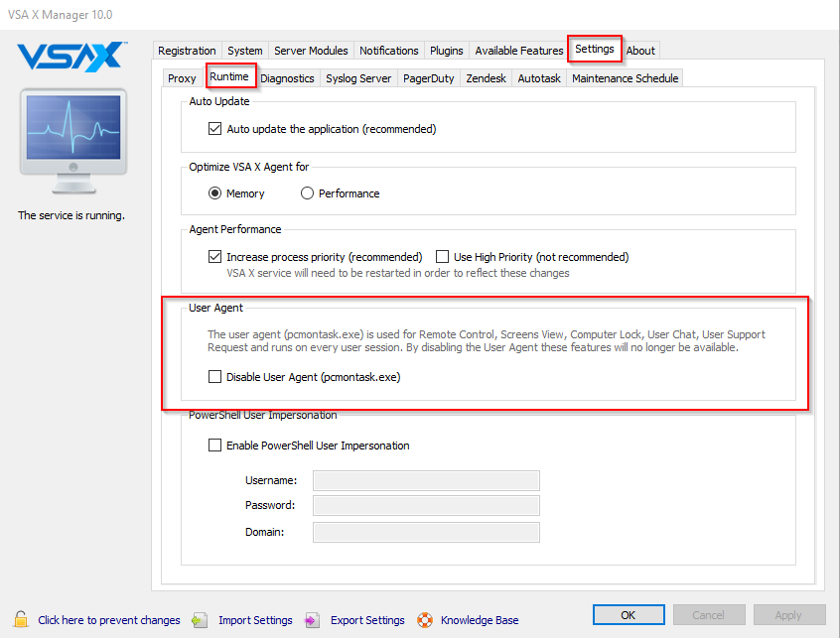Click 'Click here to prevent changes' link
The image size is (840, 638).
pyautogui.click(x=109, y=620)
